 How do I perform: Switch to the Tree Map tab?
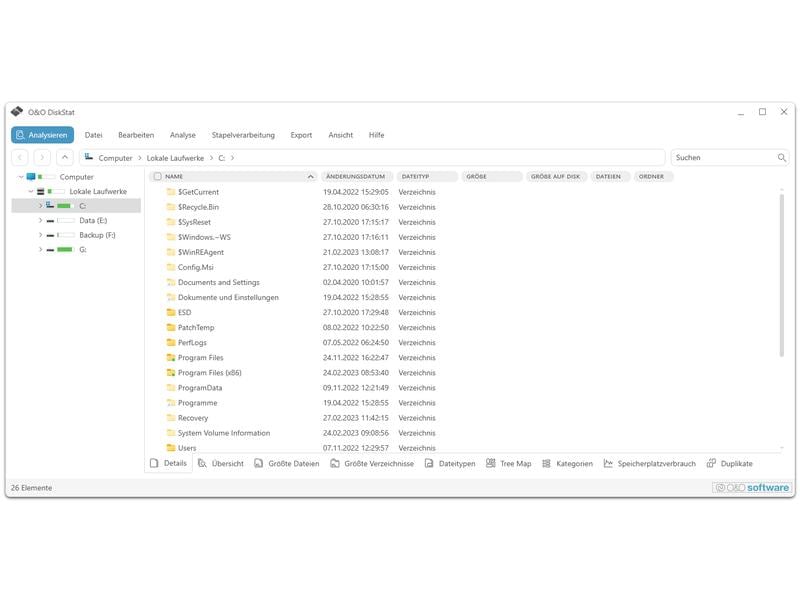[509, 464]
